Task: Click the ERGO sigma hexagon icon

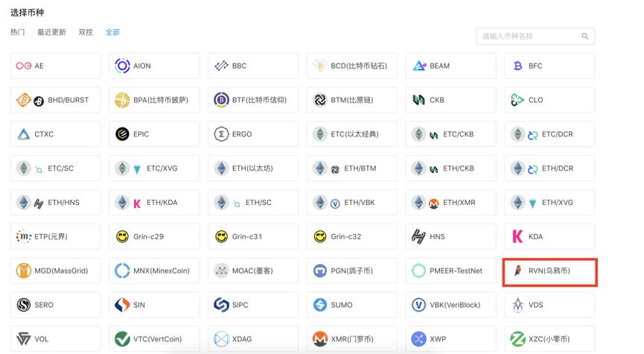Action: tap(221, 134)
